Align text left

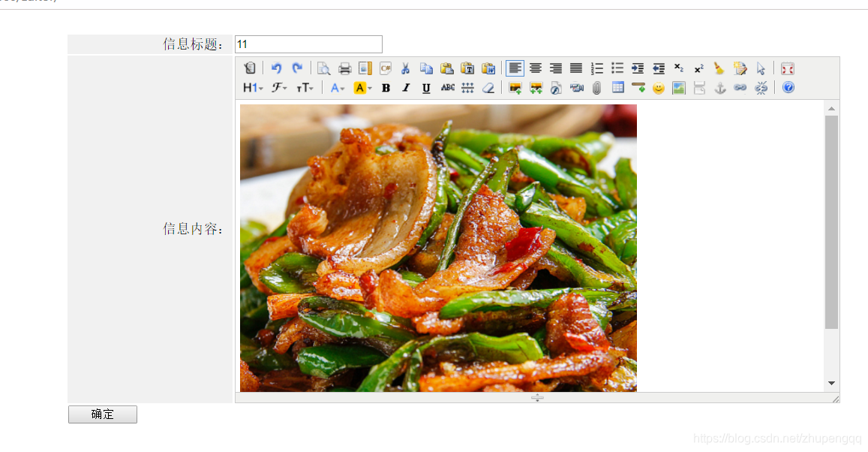pyautogui.click(x=515, y=68)
